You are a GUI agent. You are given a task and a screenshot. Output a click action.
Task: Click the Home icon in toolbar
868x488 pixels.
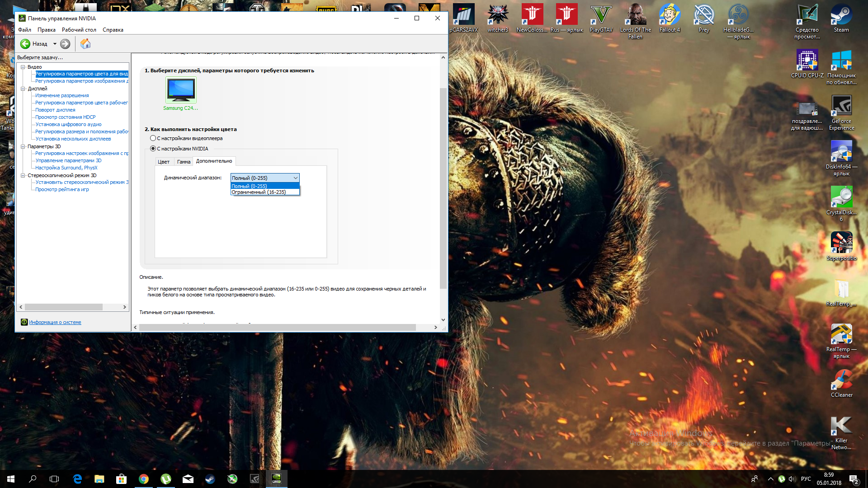pyautogui.click(x=85, y=44)
